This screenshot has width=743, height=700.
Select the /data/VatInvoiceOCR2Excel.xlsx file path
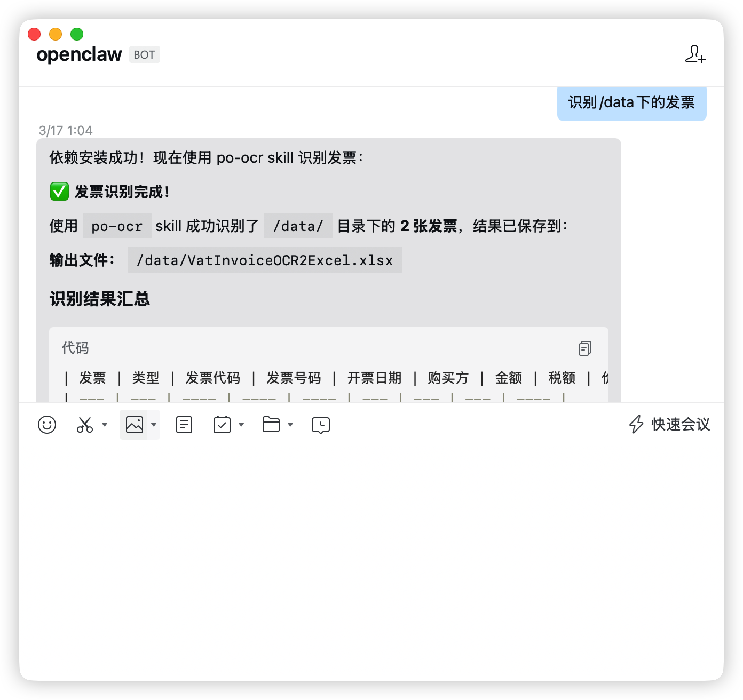pyautogui.click(x=265, y=260)
